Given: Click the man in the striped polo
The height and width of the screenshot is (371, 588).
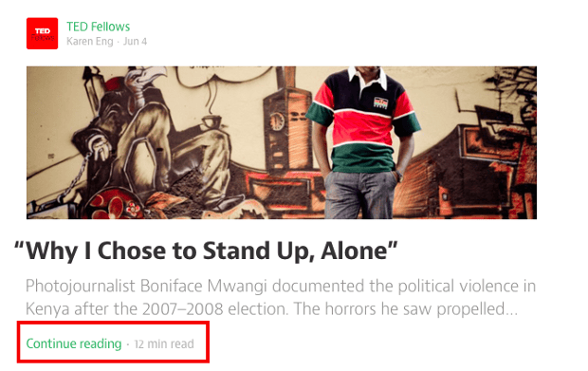Looking at the screenshot, I should coord(362,142).
